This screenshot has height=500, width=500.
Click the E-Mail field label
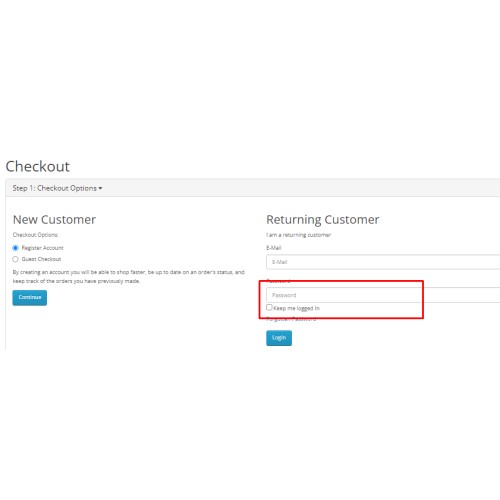(274, 248)
